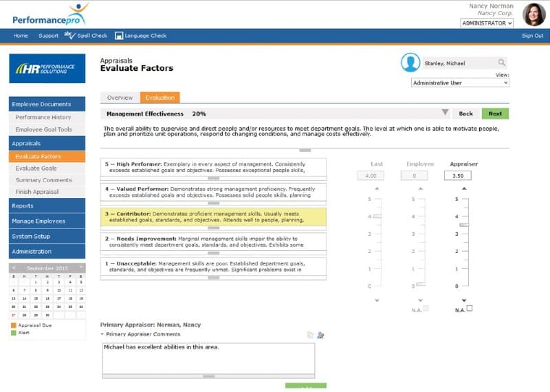Check the Appraiser N.A. checkbox
This screenshot has width=550, height=392.
coord(470,309)
